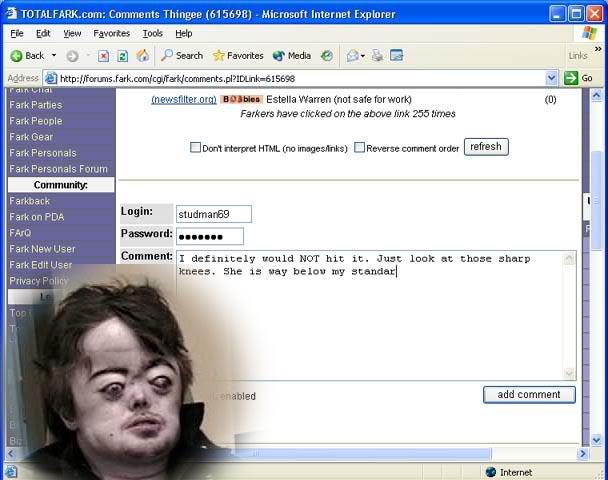
Task: Click the Login text field
Action: tap(214, 214)
